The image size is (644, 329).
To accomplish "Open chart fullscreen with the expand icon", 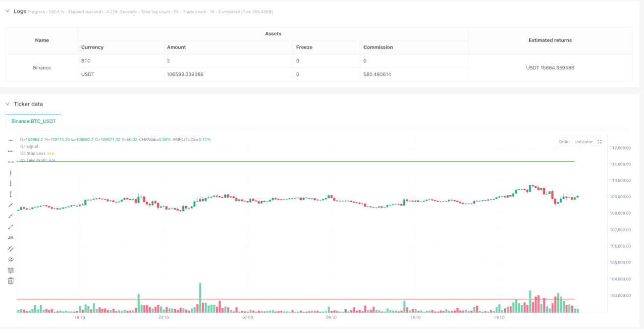I will [x=599, y=142].
